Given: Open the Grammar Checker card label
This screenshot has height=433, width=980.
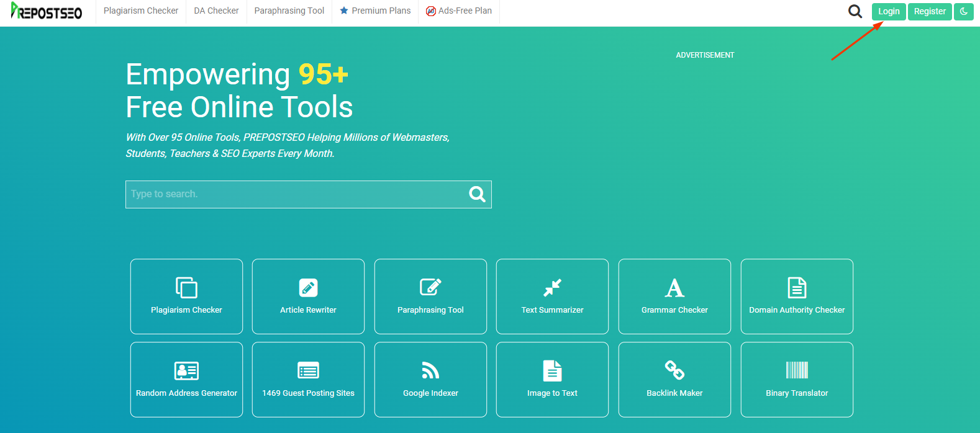Looking at the screenshot, I should pyautogui.click(x=674, y=310).
